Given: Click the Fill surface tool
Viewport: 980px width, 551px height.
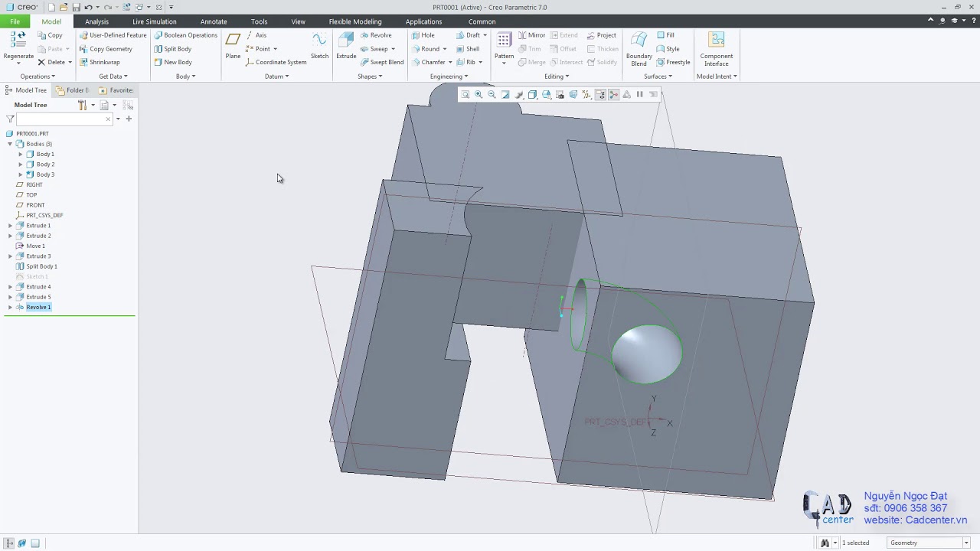Looking at the screenshot, I should (x=665, y=35).
